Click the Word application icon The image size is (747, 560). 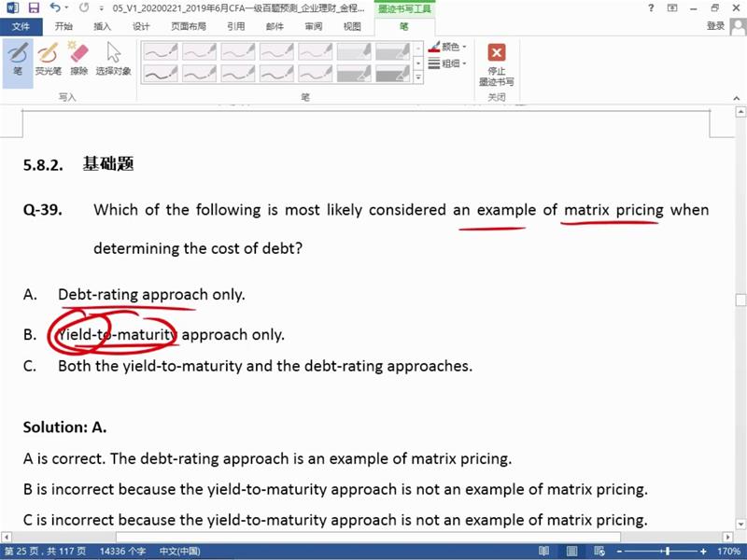(12, 7)
